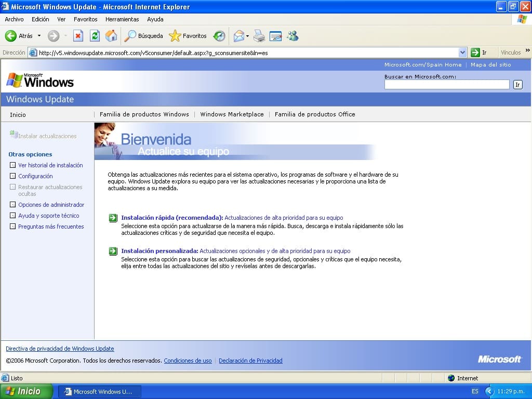Click the Mail envelope toolbar icon
Image resolution: width=532 pixels, height=399 pixels.
(x=239, y=36)
